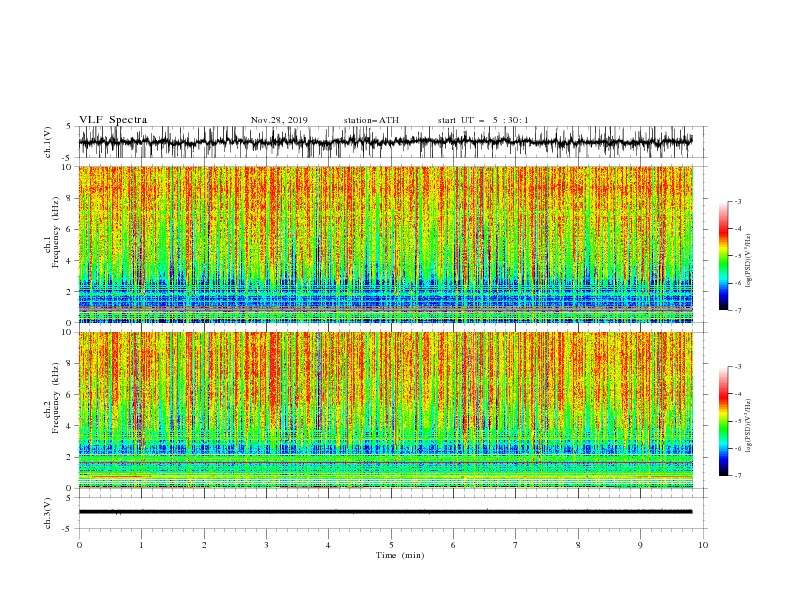
Task: Click the "6" kHz tick of ch.2 spectrogram
Action: click(70, 395)
